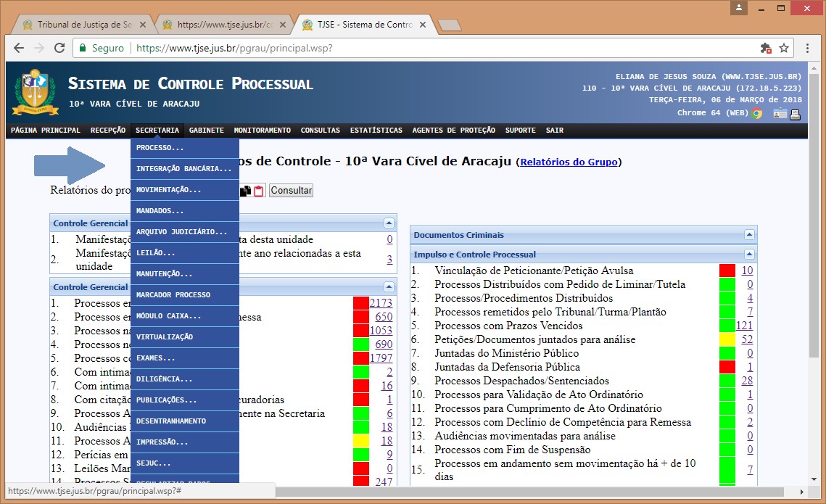Click the TJSE coat of arms logo
The image size is (826, 504).
[x=31, y=92]
